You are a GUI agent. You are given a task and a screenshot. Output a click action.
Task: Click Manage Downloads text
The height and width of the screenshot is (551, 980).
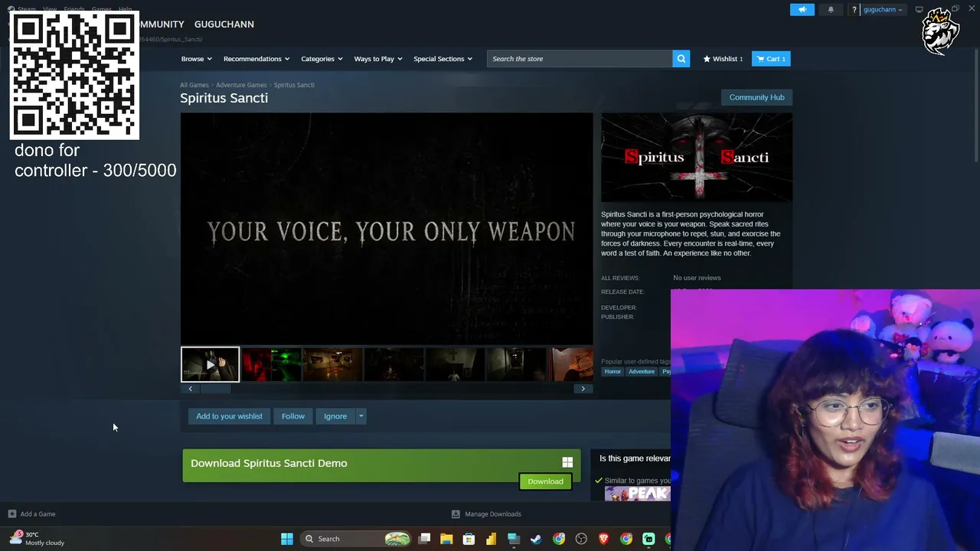pyautogui.click(x=493, y=514)
